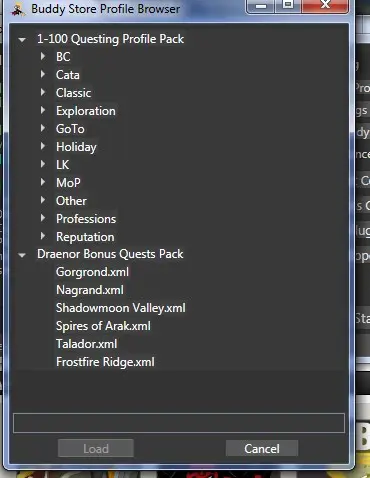
Task: Expand the GoTo folder arrow
Action: coord(43,128)
